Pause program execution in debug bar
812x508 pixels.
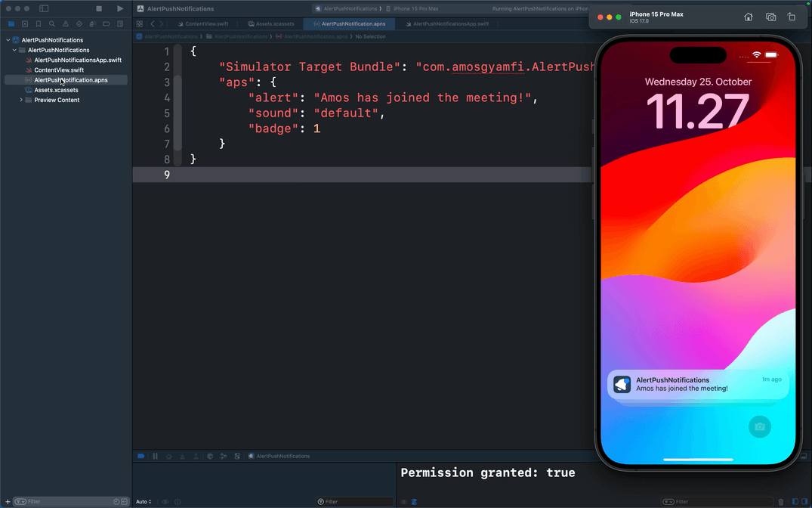point(155,456)
